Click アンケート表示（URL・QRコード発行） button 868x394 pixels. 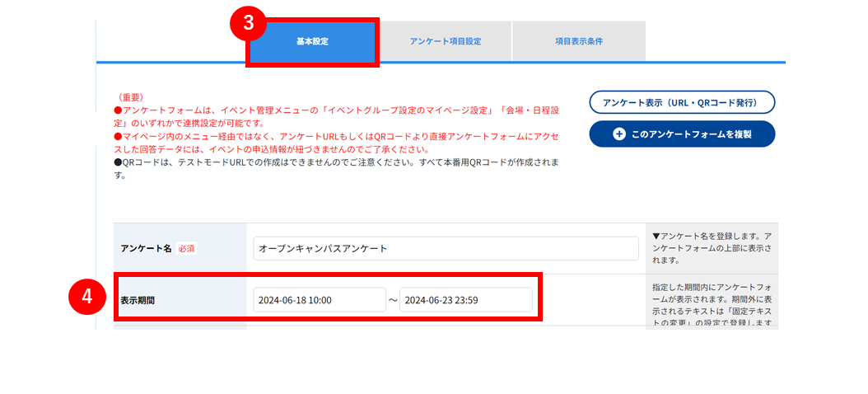(682, 102)
